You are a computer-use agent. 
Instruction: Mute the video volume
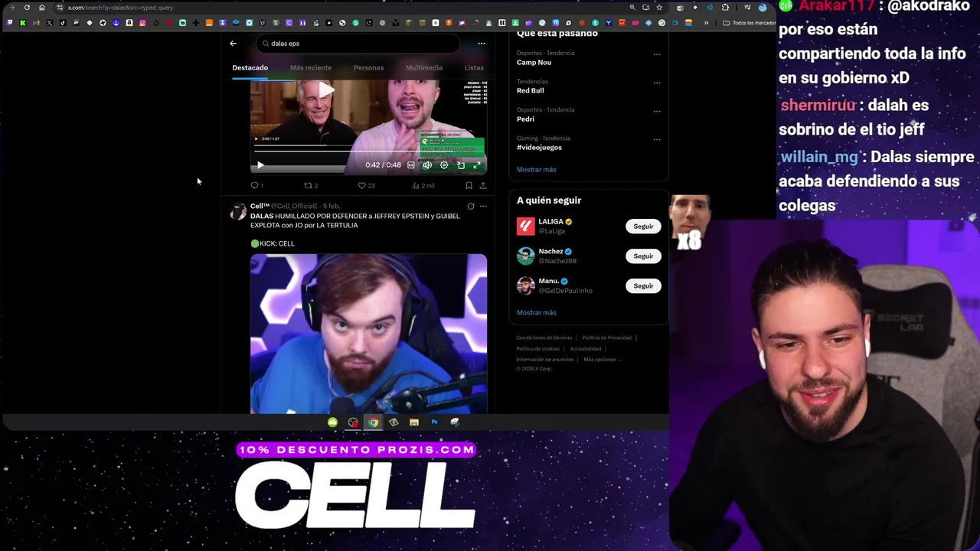coord(427,165)
